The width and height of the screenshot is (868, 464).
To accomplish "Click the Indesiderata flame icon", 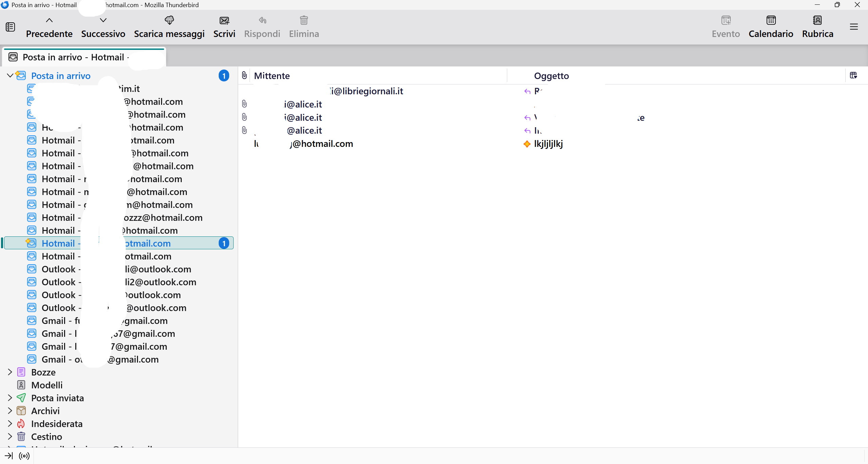I will click(21, 424).
